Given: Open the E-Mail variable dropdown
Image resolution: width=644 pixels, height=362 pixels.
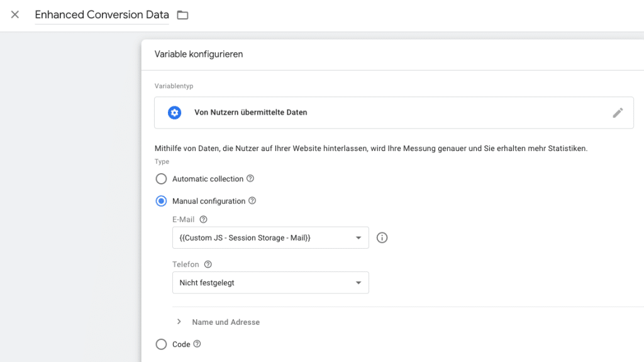Looking at the screenshot, I should (270, 238).
